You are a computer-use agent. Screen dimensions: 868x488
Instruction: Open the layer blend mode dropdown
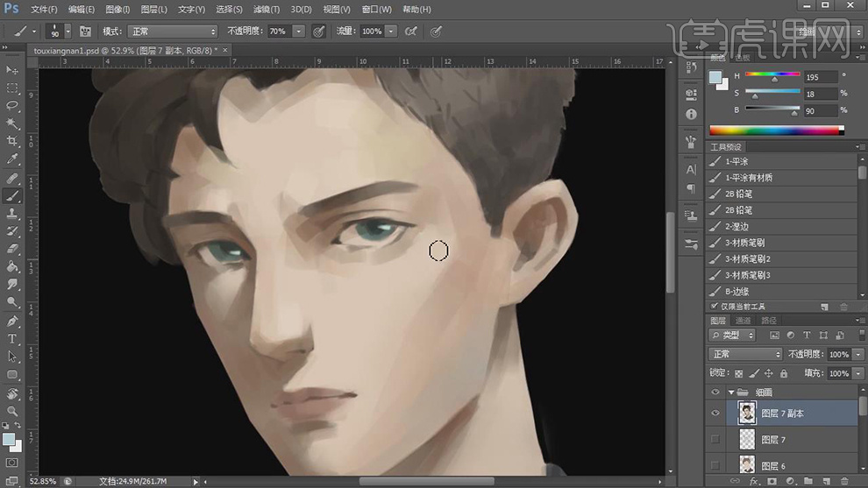[745, 355]
